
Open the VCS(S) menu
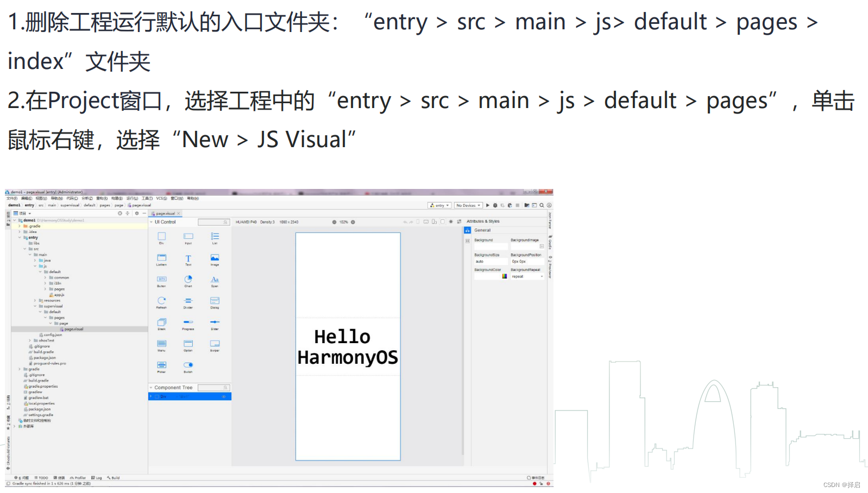[x=161, y=199]
